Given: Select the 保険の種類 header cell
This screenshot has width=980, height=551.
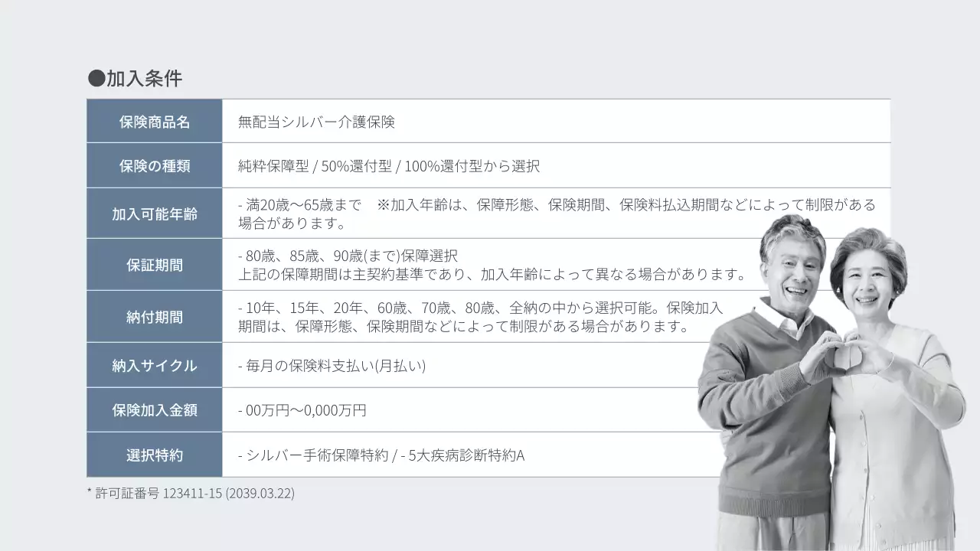Looking at the screenshot, I should tap(155, 166).
